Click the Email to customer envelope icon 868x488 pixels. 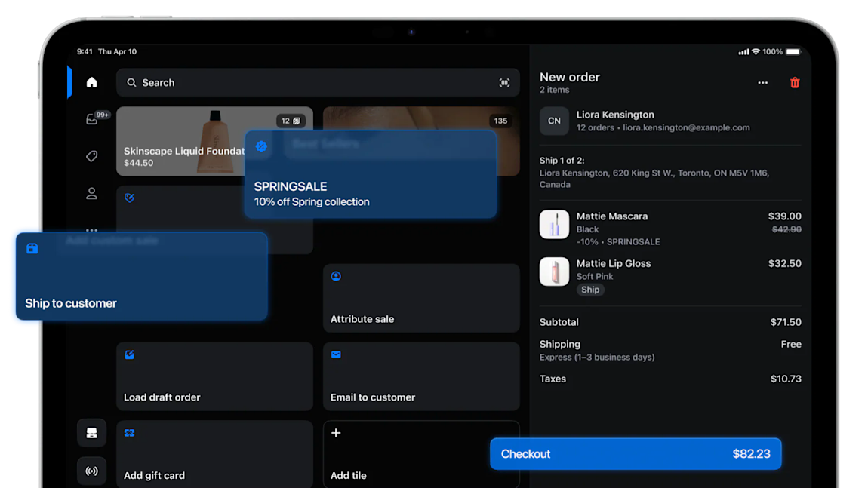point(336,354)
